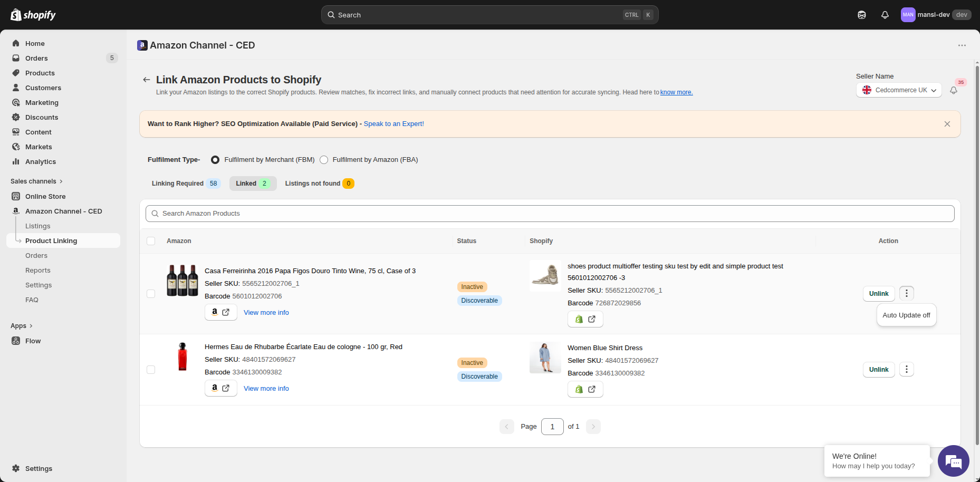The width and height of the screenshot is (980, 482).
Task: Check the Hermes Eau de Rhubarbe row checkbox
Action: [x=151, y=370]
